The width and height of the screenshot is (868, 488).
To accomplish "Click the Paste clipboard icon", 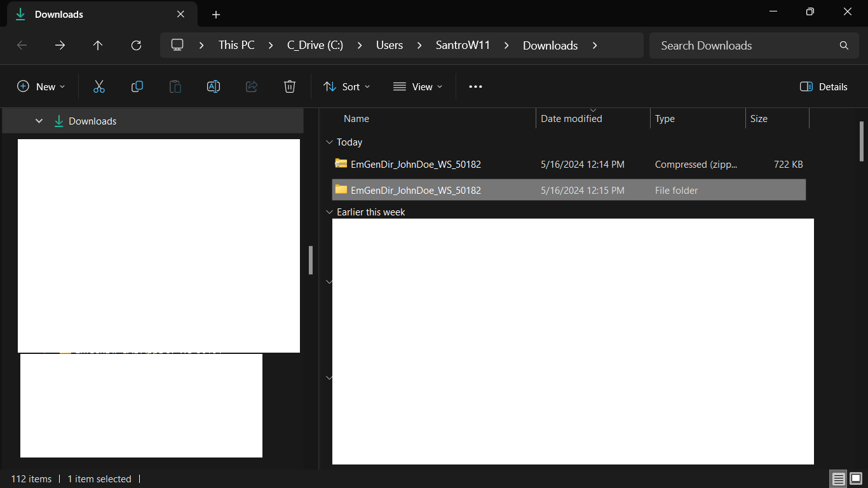I will (175, 86).
